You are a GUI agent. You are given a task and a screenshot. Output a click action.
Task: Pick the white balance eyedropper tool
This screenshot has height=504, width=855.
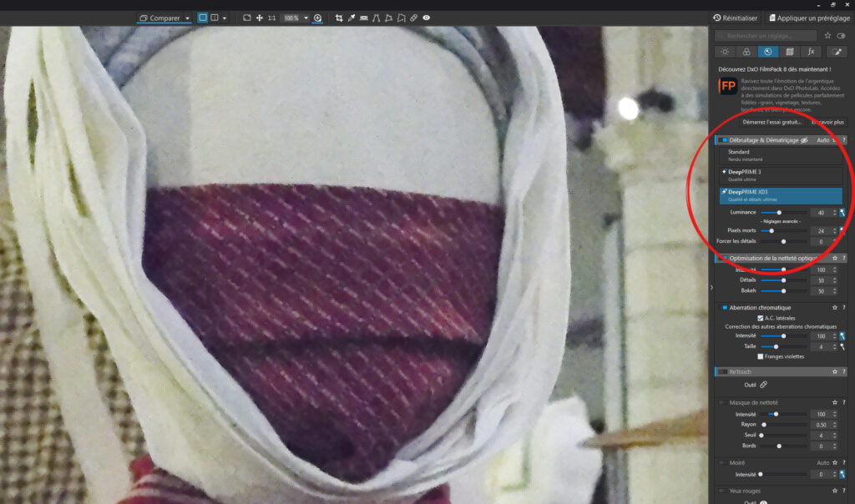pyautogui.click(x=352, y=18)
